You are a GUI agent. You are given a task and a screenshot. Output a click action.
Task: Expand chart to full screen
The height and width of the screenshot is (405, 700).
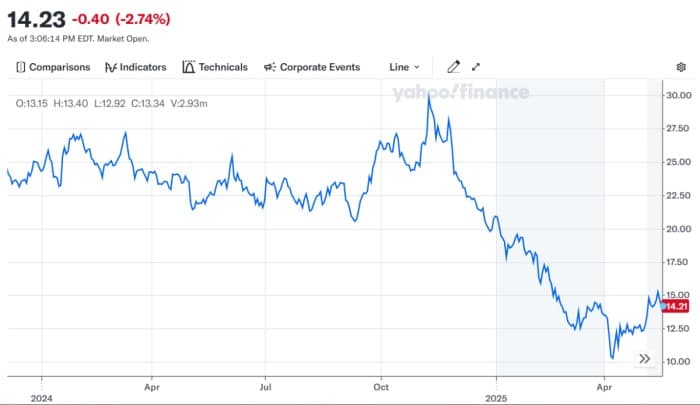point(476,67)
